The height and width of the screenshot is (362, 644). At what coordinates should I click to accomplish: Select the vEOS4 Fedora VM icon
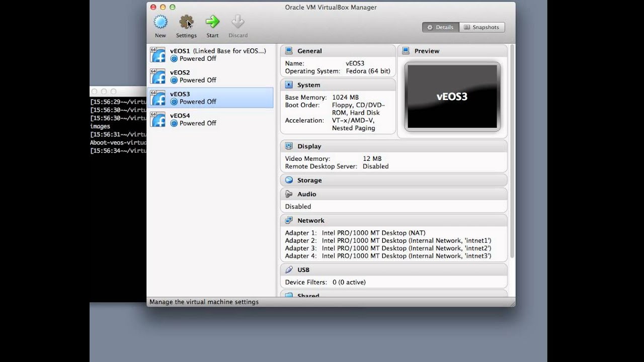pyautogui.click(x=158, y=120)
